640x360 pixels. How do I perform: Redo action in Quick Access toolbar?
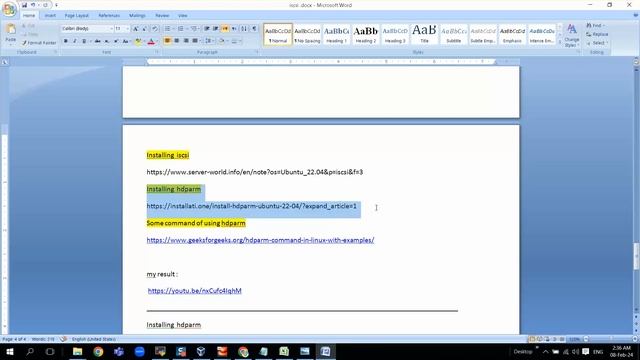click(45, 5)
